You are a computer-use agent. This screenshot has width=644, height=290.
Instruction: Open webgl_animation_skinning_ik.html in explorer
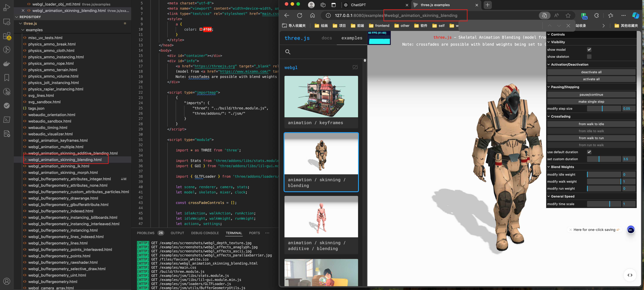[59, 166]
